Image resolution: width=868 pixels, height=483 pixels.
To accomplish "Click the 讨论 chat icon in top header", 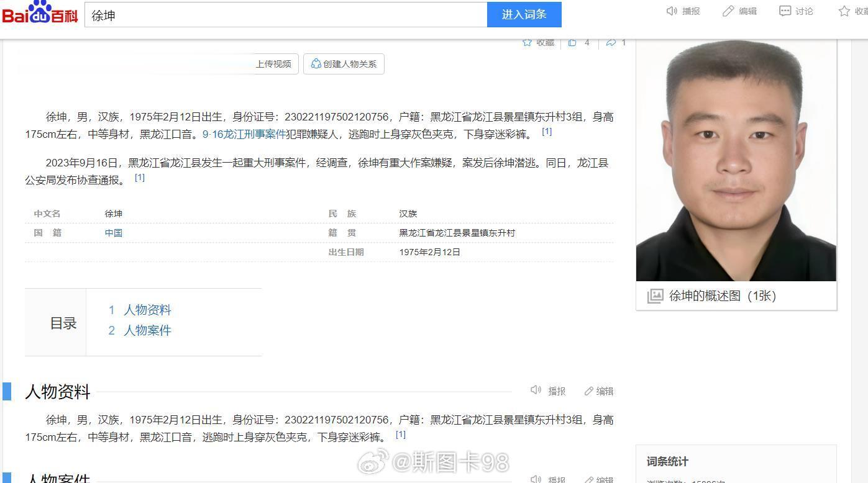I will point(785,11).
